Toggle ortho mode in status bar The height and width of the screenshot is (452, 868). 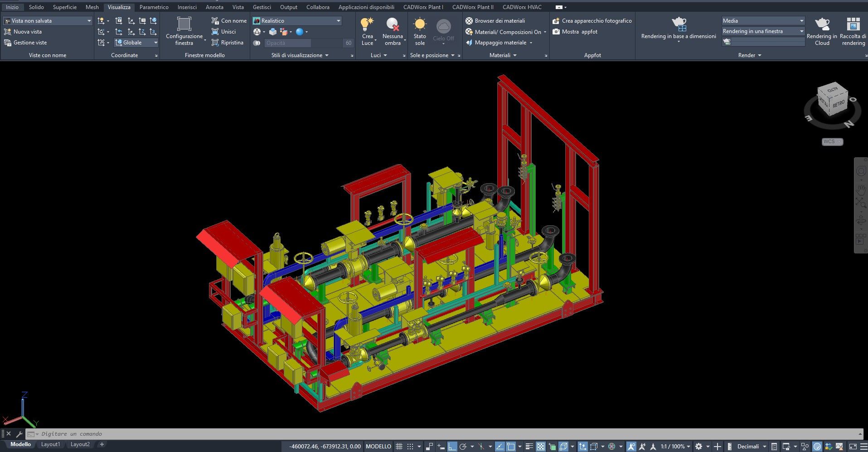click(x=452, y=447)
